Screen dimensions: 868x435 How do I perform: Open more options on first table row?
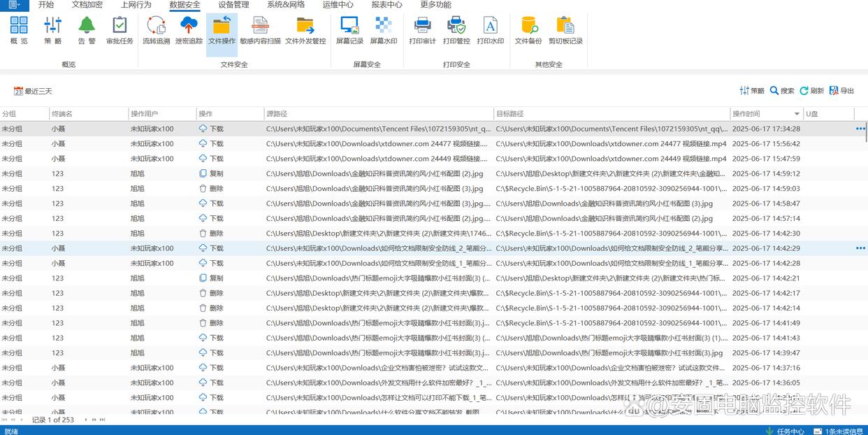[x=860, y=129]
